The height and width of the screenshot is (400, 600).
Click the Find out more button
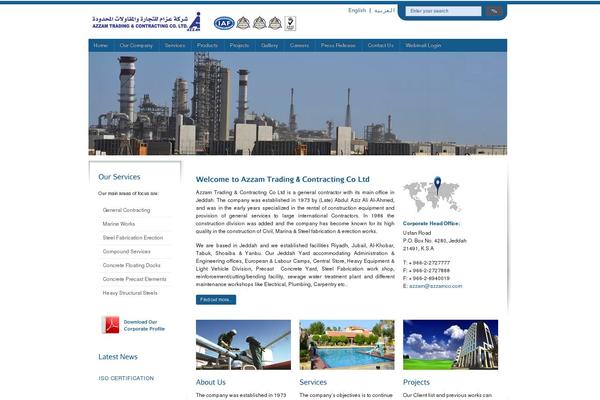(216, 300)
